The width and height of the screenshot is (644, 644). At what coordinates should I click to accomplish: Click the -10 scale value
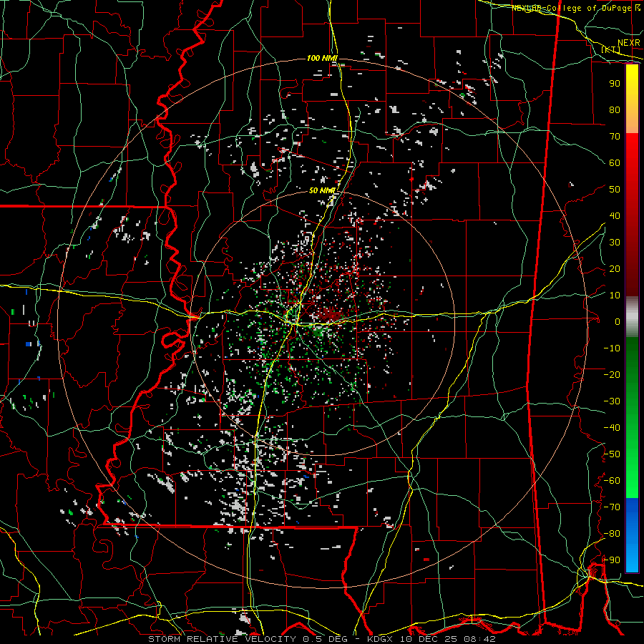[612, 348]
